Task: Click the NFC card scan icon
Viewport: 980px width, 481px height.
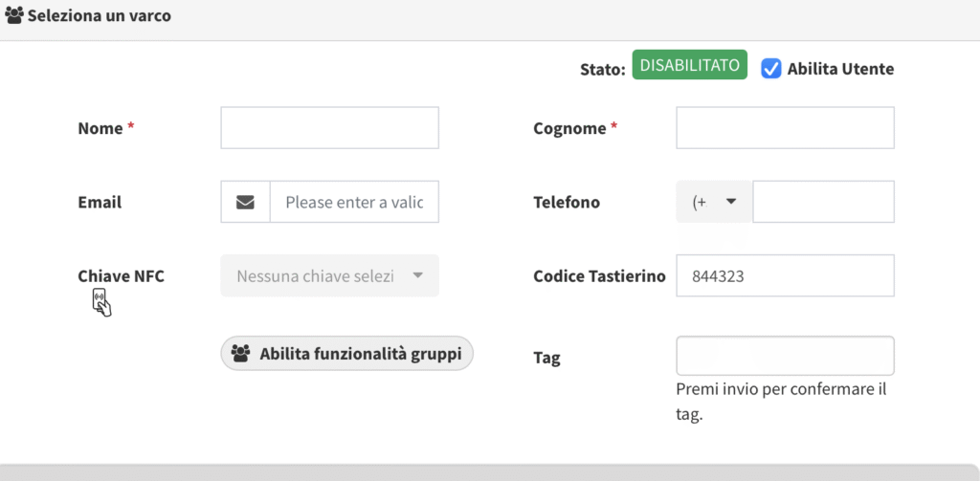Action: (x=101, y=303)
